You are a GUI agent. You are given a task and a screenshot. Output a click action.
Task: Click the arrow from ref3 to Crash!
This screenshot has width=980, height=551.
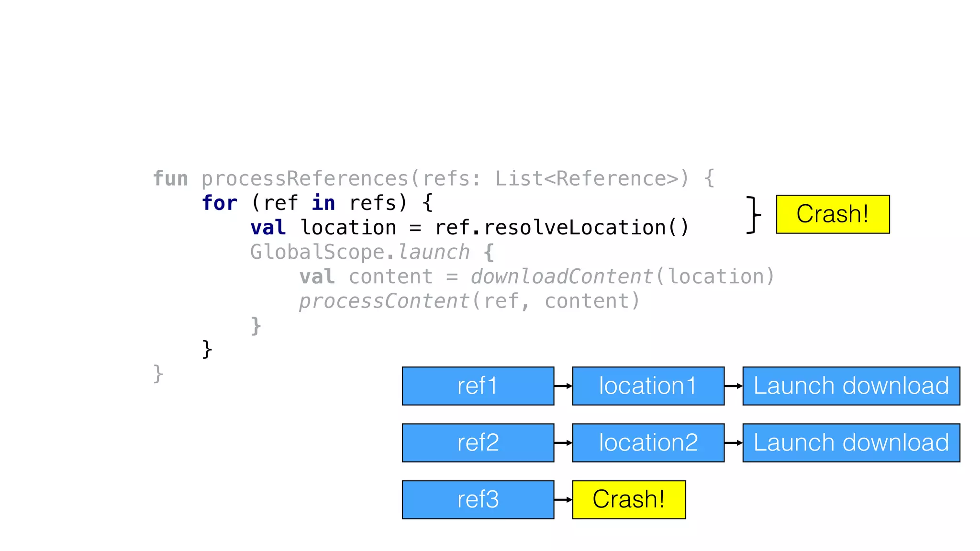pos(563,499)
